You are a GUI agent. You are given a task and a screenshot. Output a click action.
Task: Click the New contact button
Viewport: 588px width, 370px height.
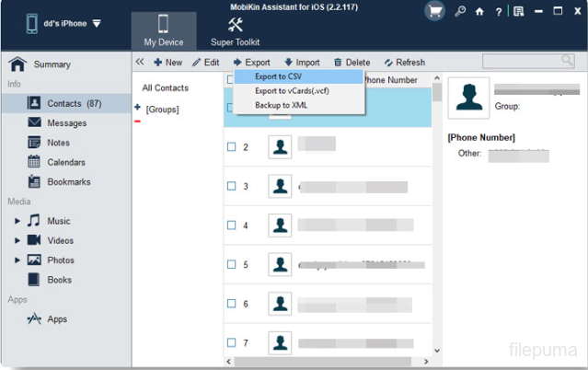(167, 63)
